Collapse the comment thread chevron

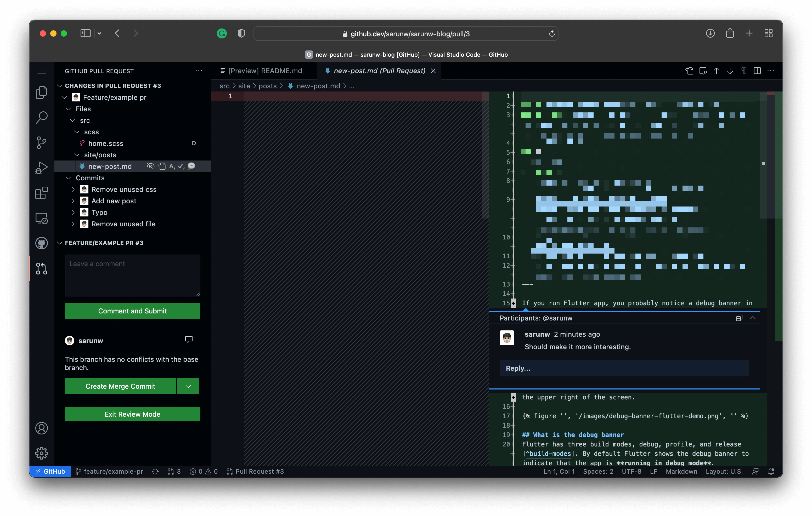tap(753, 318)
